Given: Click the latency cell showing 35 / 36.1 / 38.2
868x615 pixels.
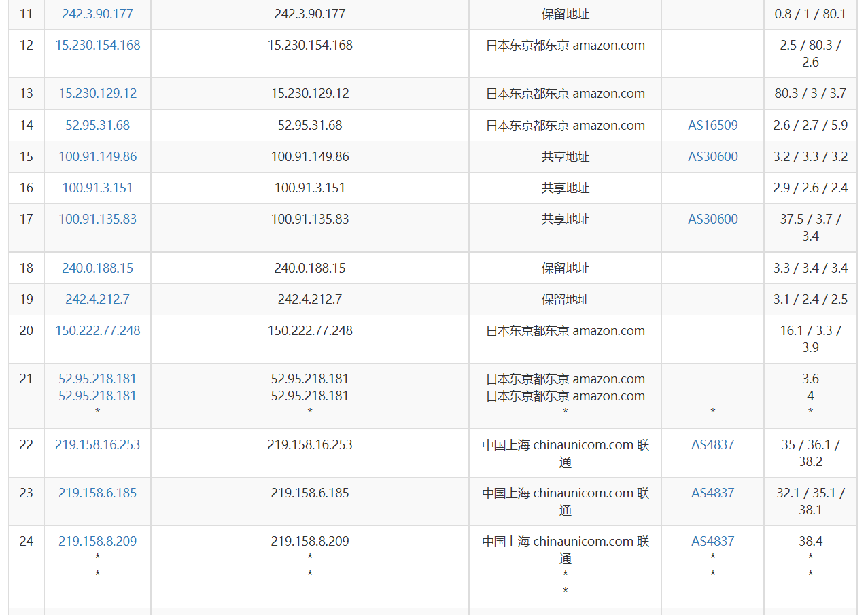Looking at the screenshot, I should tap(810, 453).
